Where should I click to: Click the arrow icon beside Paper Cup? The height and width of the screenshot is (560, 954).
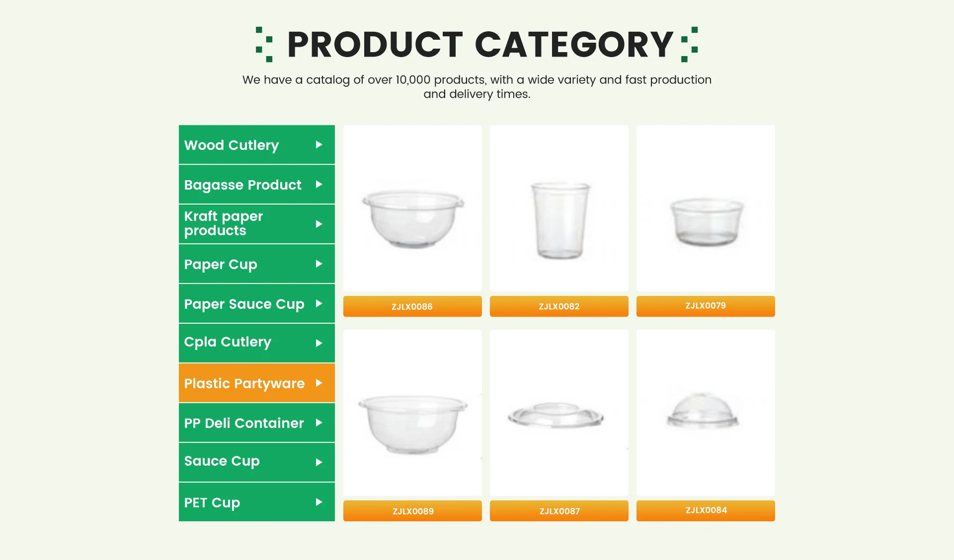tap(319, 264)
